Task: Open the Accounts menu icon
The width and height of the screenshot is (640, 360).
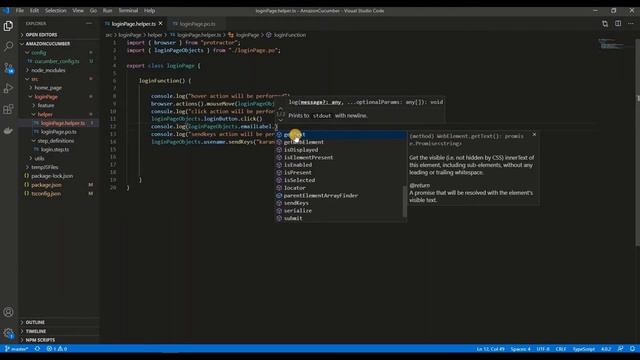Action: (x=8, y=312)
